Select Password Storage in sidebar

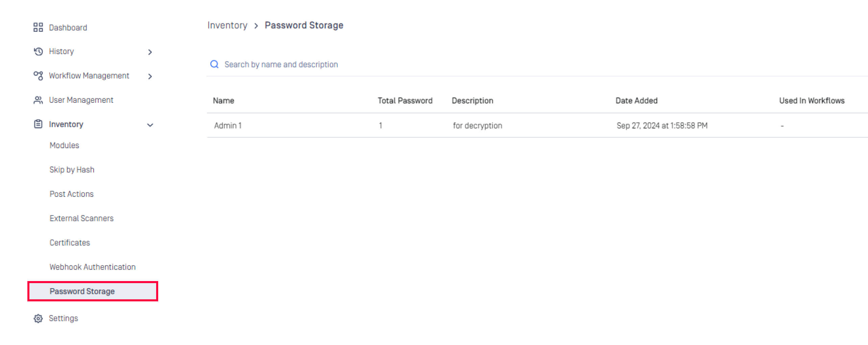82,292
